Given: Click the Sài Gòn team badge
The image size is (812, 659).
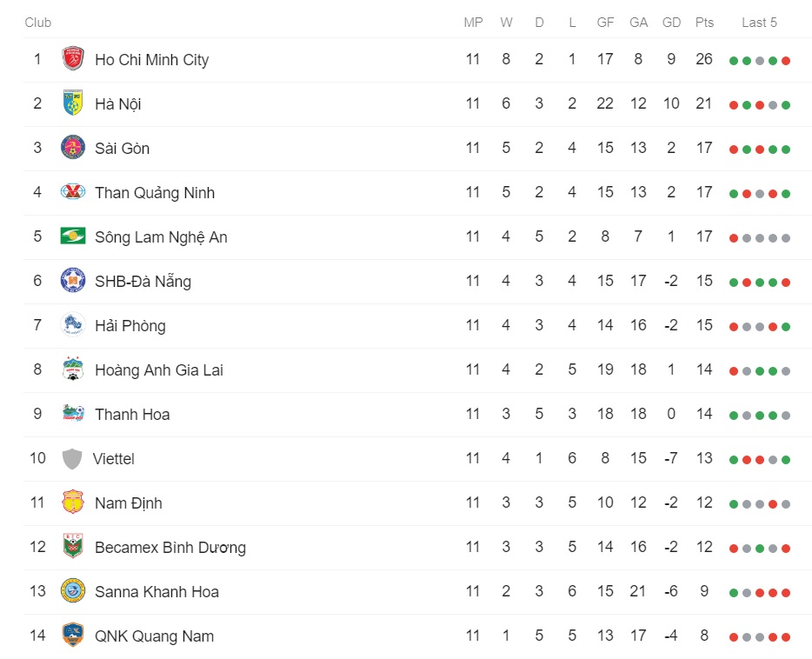Looking at the screenshot, I should [73, 147].
